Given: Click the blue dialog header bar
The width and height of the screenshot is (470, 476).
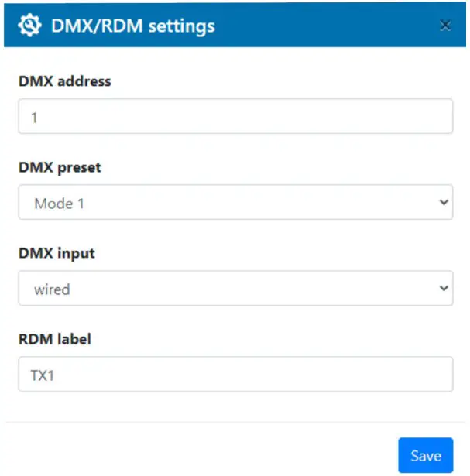Looking at the screenshot, I should [325, 26].
